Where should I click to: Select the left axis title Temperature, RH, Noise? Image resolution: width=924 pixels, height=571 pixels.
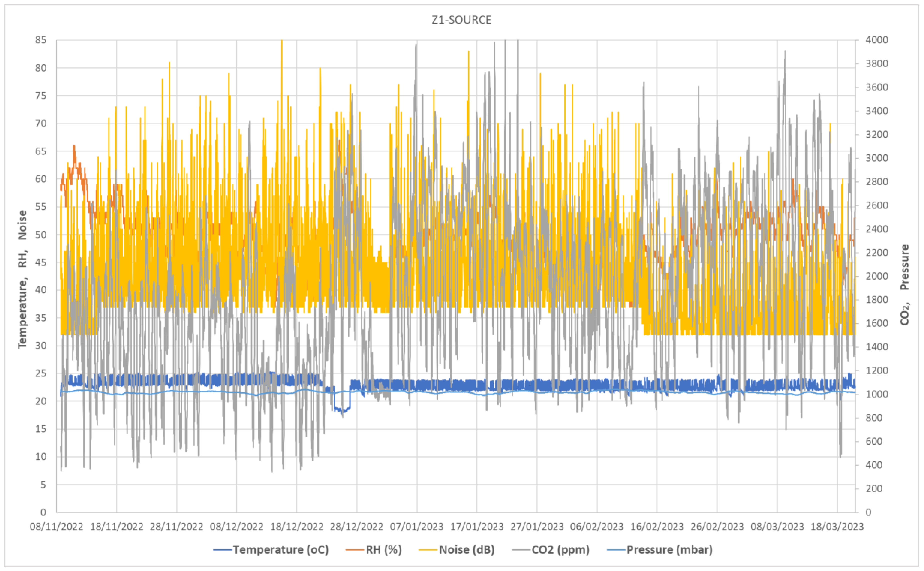[23, 279]
